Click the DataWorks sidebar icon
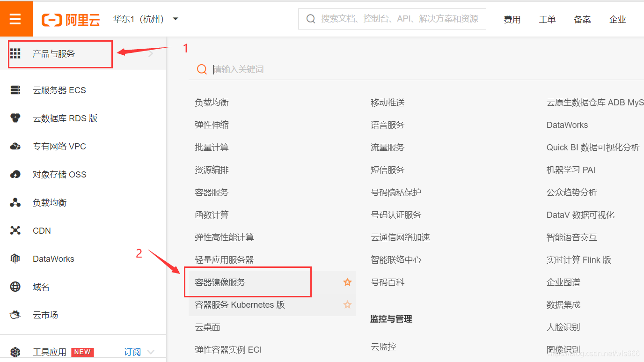 pos(15,259)
